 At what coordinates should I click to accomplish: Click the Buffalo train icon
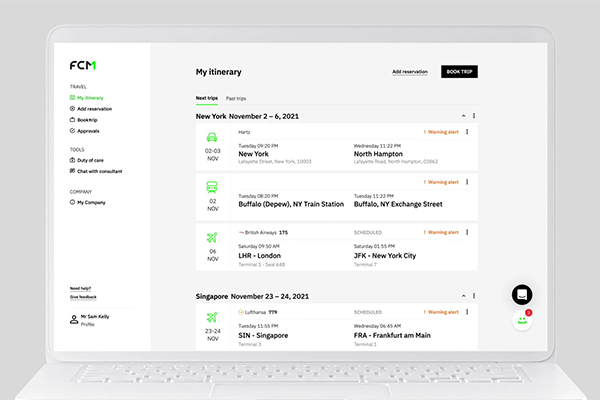(212, 187)
